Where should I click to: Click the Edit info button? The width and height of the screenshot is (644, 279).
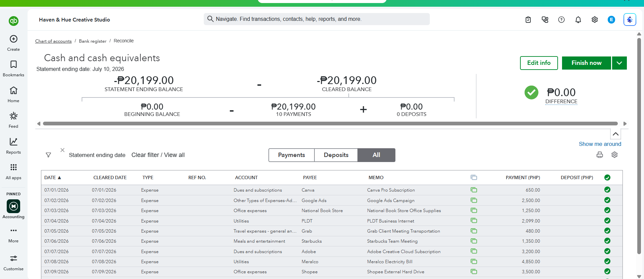(539, 63)
